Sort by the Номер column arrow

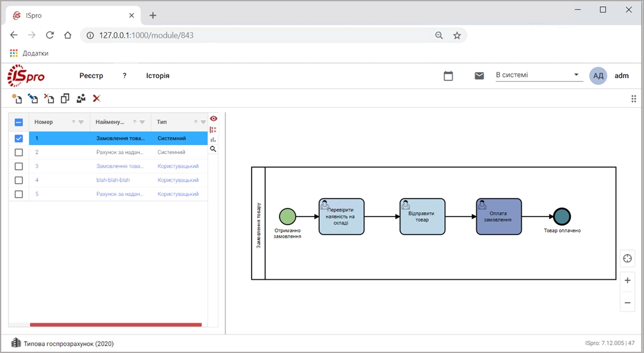73,122
